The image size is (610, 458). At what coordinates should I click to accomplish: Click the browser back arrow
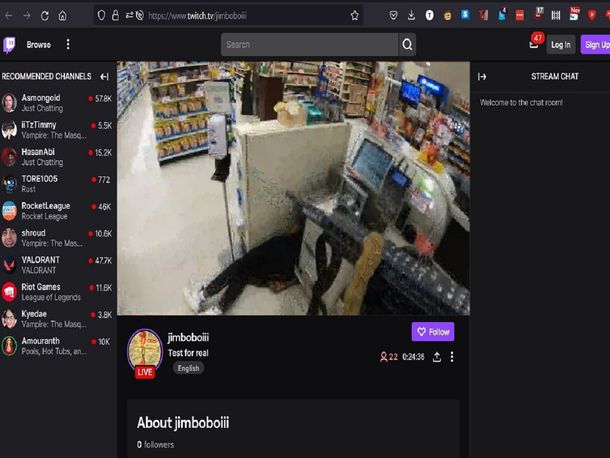[x=9, y=16]
